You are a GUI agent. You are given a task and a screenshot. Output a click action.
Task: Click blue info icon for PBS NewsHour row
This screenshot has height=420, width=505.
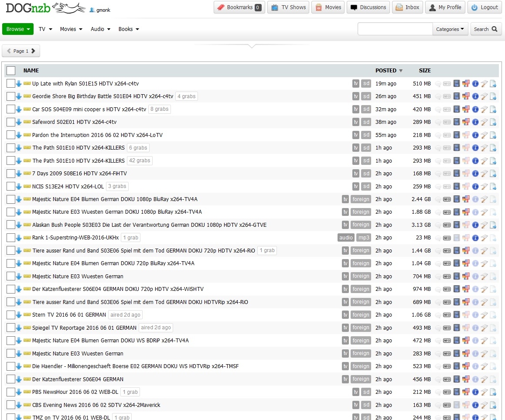tap(475, 392)
